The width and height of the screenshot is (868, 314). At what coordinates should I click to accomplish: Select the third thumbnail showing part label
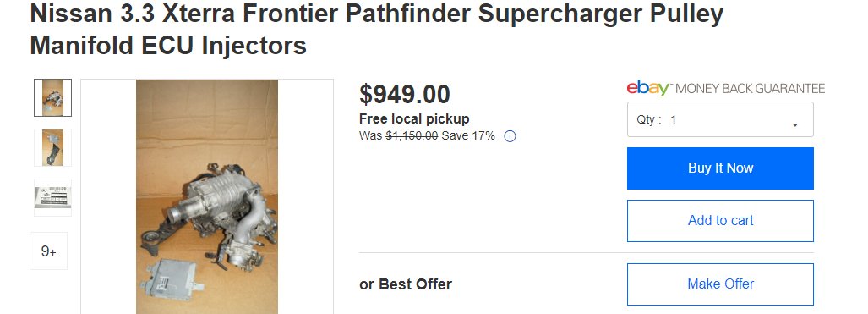pos(52,197)
